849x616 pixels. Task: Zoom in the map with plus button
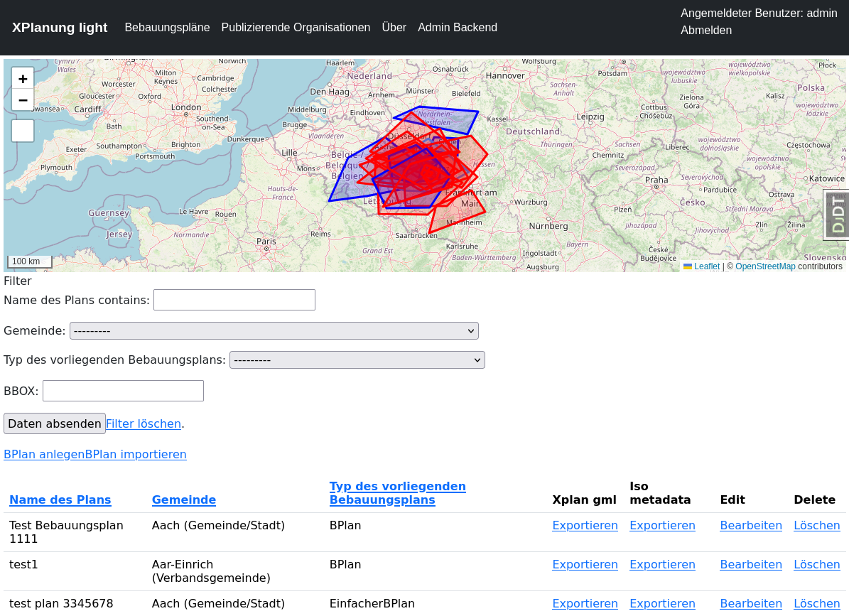coord(23,79)
